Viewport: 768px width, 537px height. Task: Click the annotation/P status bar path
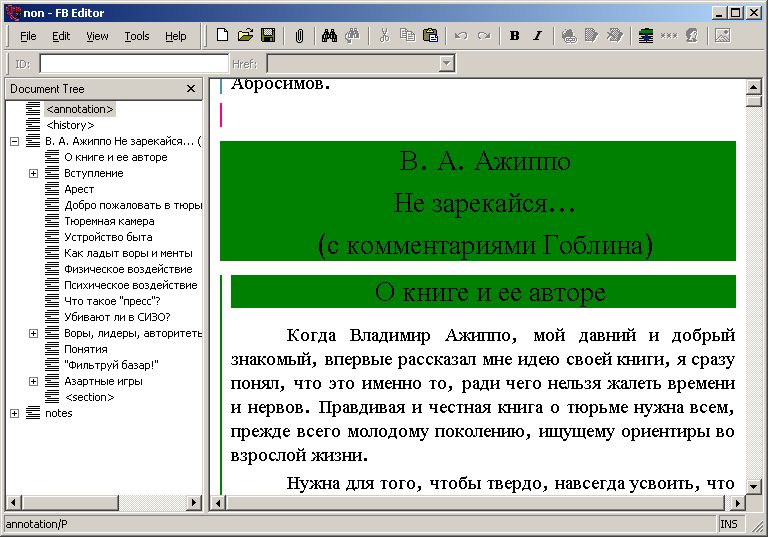[x=36, y=524]
